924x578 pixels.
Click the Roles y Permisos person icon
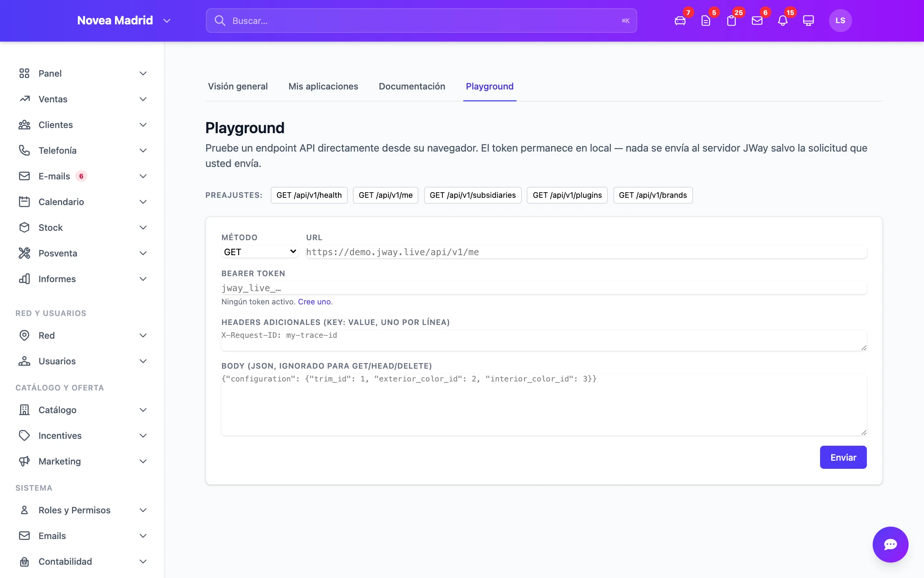[x=24, y=510]
